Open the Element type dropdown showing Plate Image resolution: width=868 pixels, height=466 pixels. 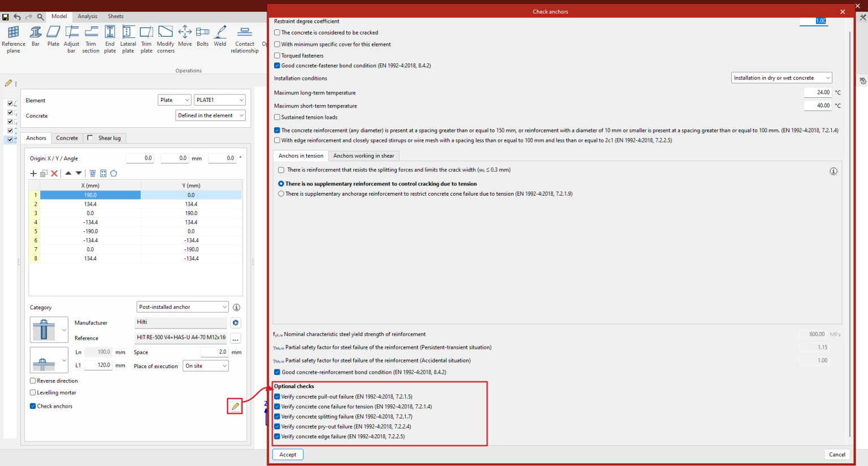[x=174, y=100]
